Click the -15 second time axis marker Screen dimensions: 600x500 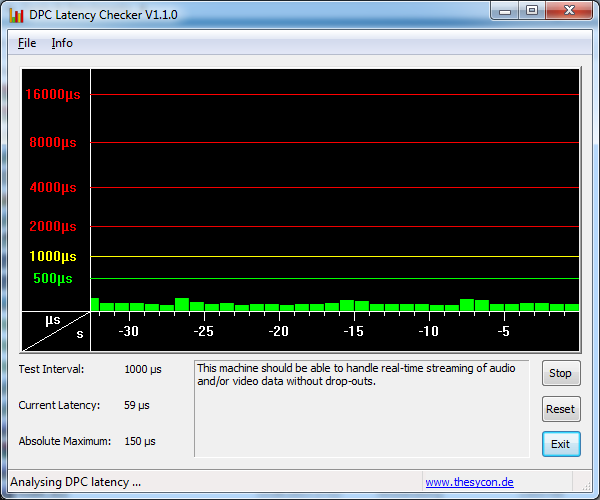coord(353,331)
